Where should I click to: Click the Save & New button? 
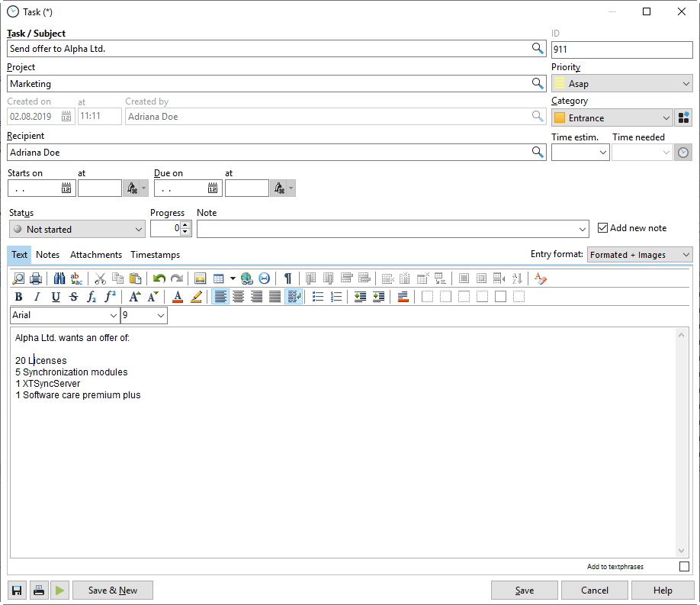click(x=113, y=590)
